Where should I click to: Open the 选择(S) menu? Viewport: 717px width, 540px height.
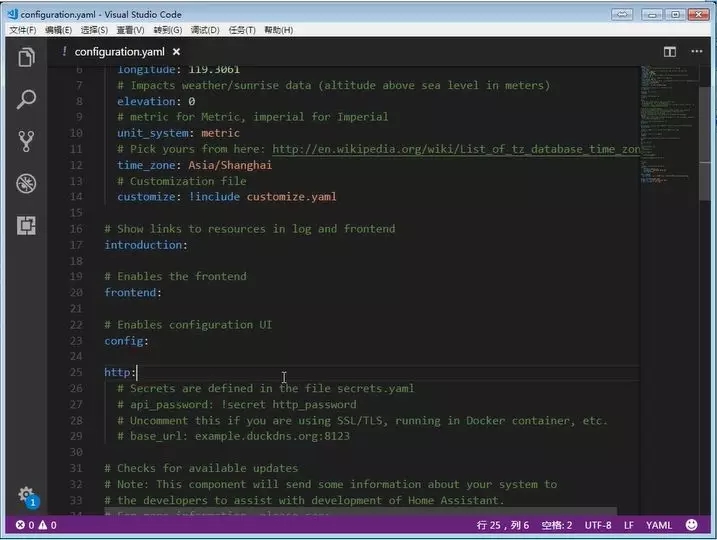[x=94, y=30]
